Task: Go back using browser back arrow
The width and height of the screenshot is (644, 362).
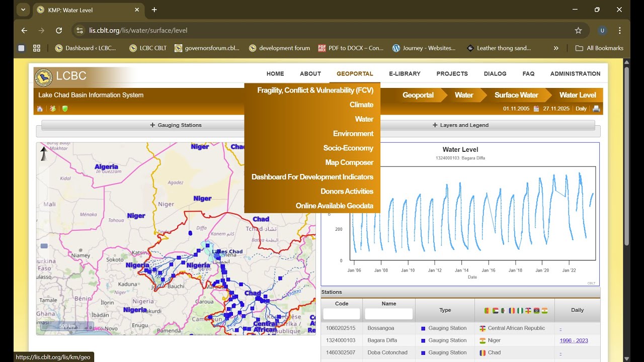Action: 24,30
